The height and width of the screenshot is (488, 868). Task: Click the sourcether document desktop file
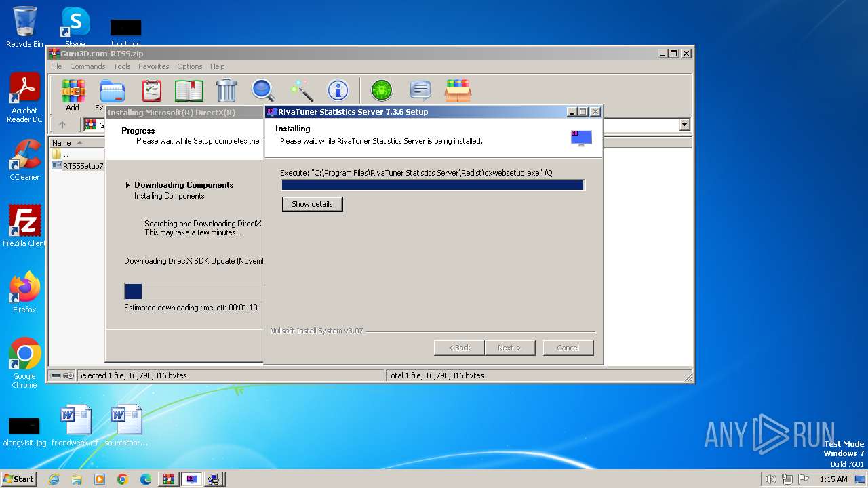126,425
